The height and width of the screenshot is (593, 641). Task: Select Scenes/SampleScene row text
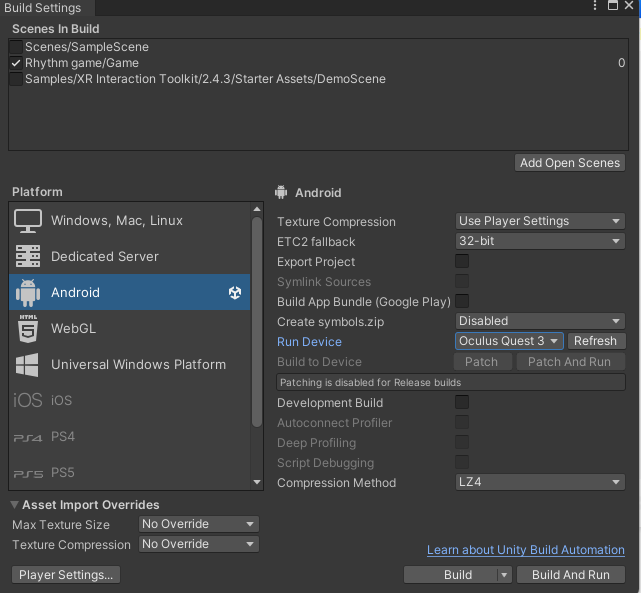pyautogui.click(x=87, y=47)
